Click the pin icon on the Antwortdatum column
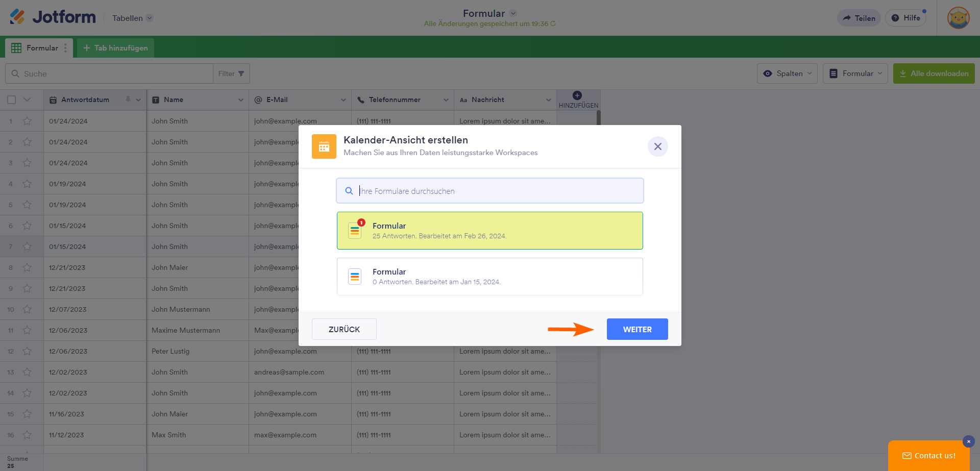The height and width of the screenshot is (471, 980). click(128, 100)
